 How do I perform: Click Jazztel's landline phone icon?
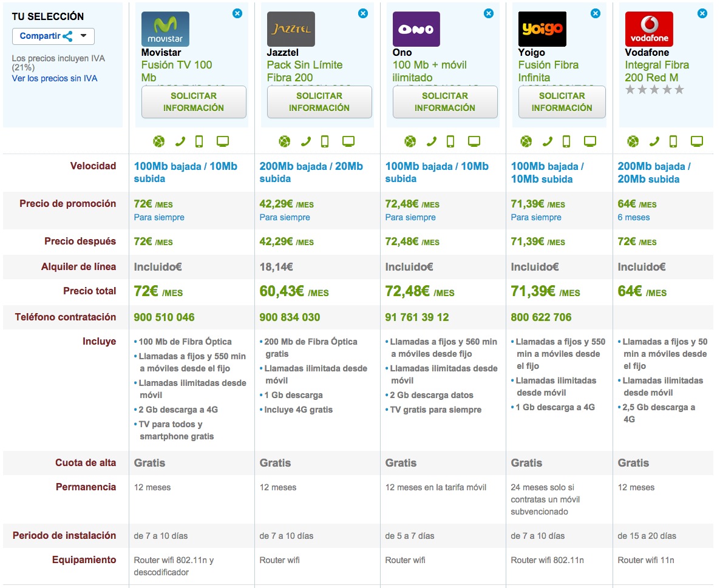point(306,141)
